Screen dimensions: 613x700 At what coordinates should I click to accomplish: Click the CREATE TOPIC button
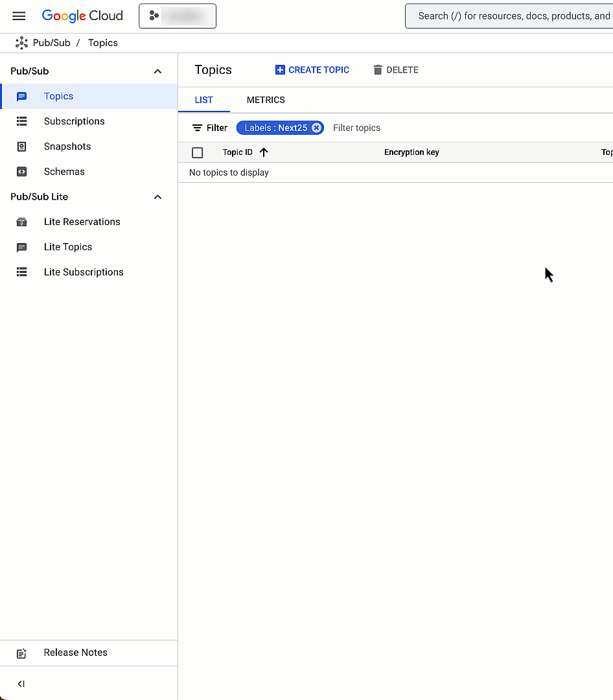coord(312,70)
